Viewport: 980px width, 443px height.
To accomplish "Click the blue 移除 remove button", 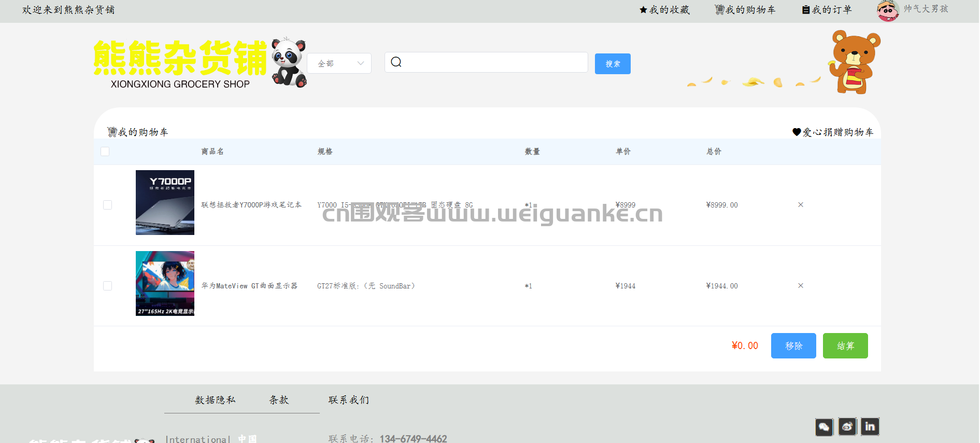I will coord(793,345).
